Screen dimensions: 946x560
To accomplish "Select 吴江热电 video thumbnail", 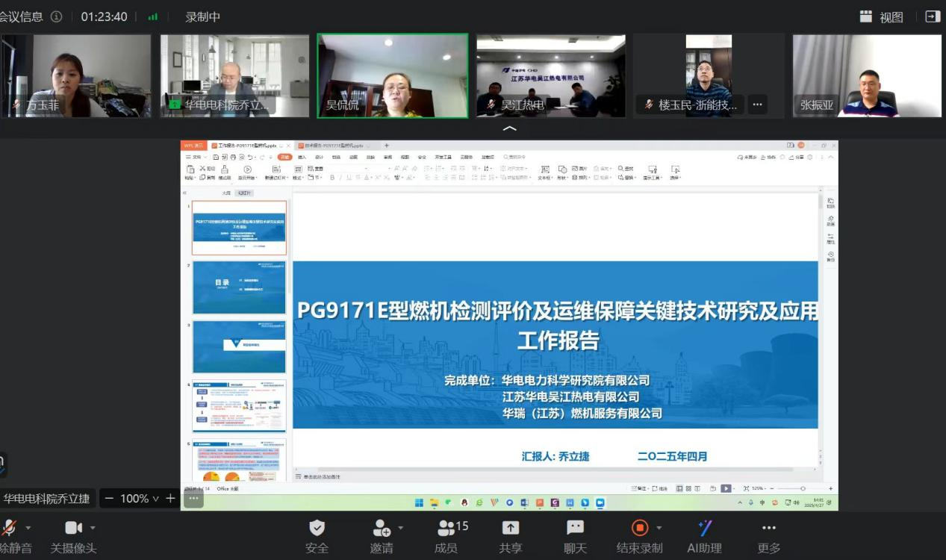I will coord(551,75).
